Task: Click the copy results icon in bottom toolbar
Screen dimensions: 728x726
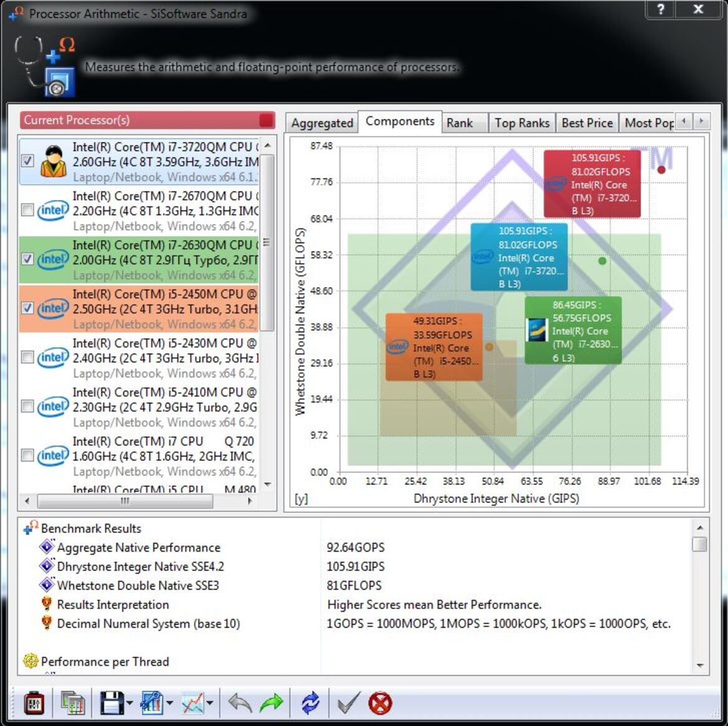Action: [72, 703]
